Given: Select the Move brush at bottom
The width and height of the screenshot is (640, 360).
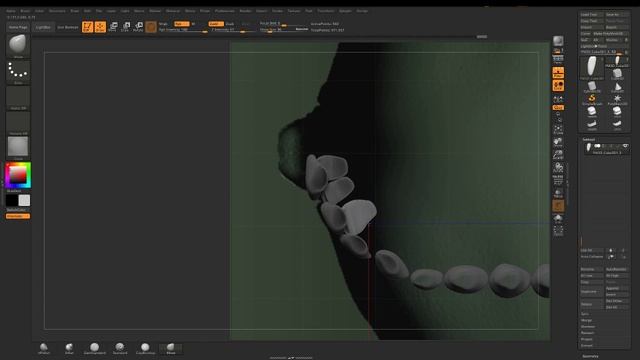Looking at the screenshot, I should click(x=171, y=349).
